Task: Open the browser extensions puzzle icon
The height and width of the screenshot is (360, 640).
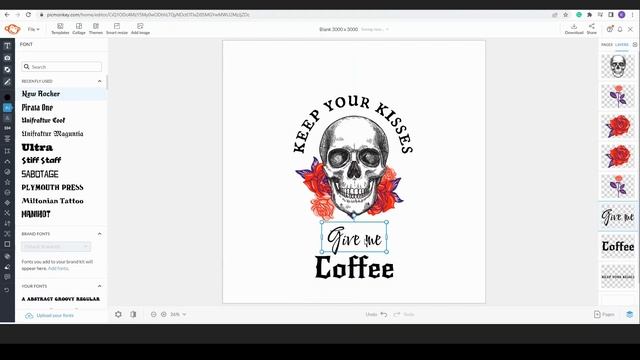Action: click(x=589, y=15)
